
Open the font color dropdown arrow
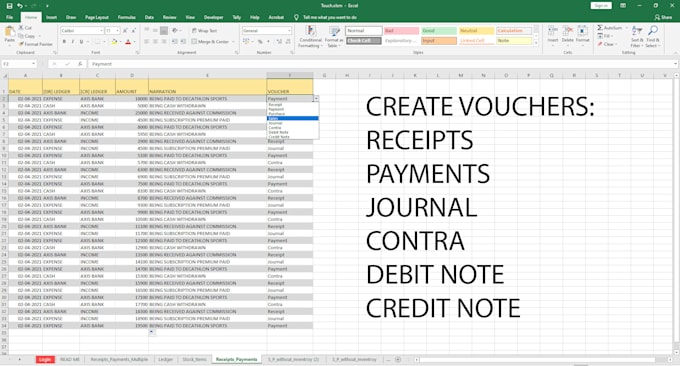[134, 42]
